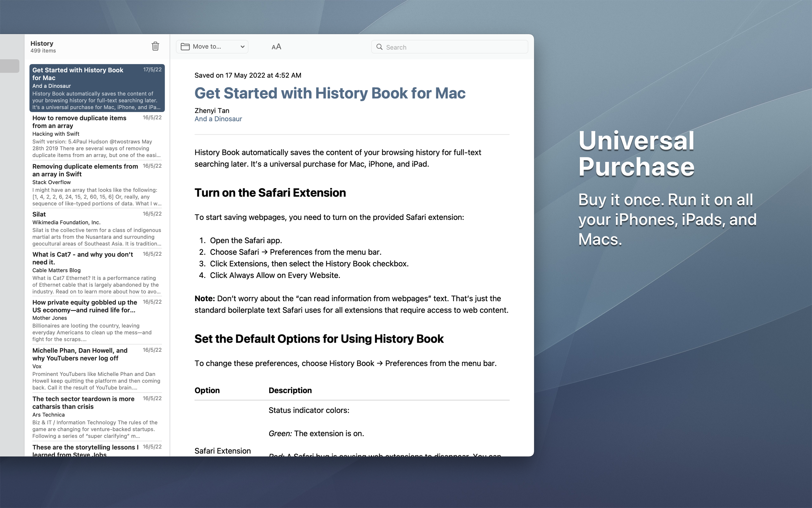The width and height of the screenshot is (812, 508).
Task: Click in the Search field
Action: pos(449,47)
